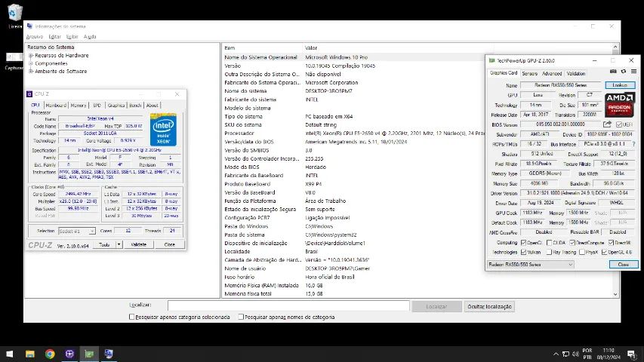Switch to Memory tab in CPU-Z

[79, 106]
